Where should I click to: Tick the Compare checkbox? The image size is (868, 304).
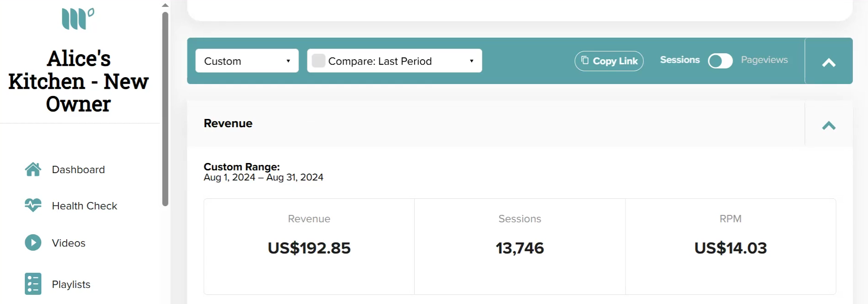[318, 61]
